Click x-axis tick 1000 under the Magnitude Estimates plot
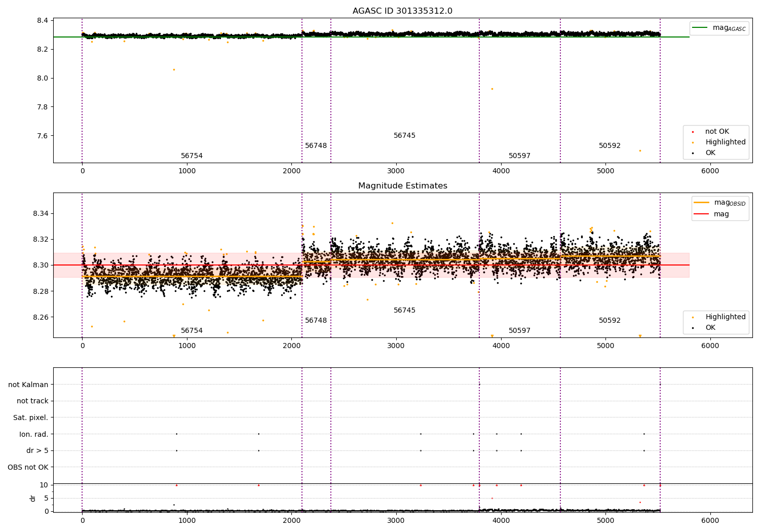 coord(187,346)
